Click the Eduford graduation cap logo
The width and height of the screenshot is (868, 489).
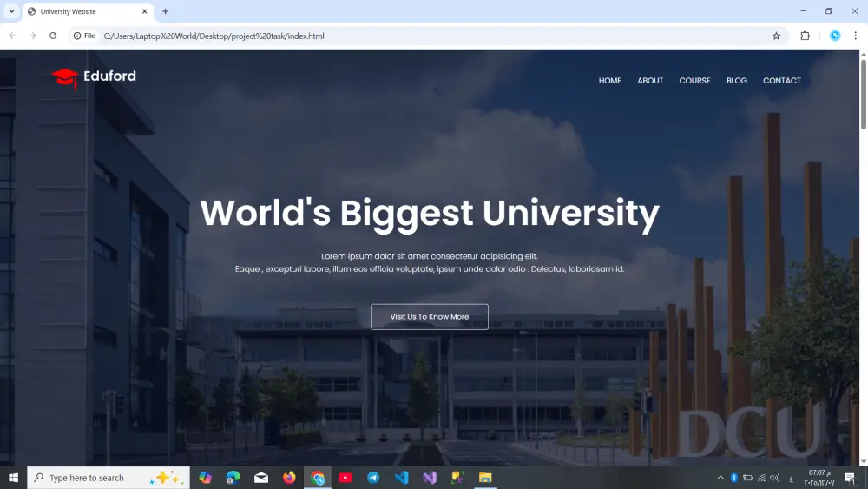click(x=65, y=78)
